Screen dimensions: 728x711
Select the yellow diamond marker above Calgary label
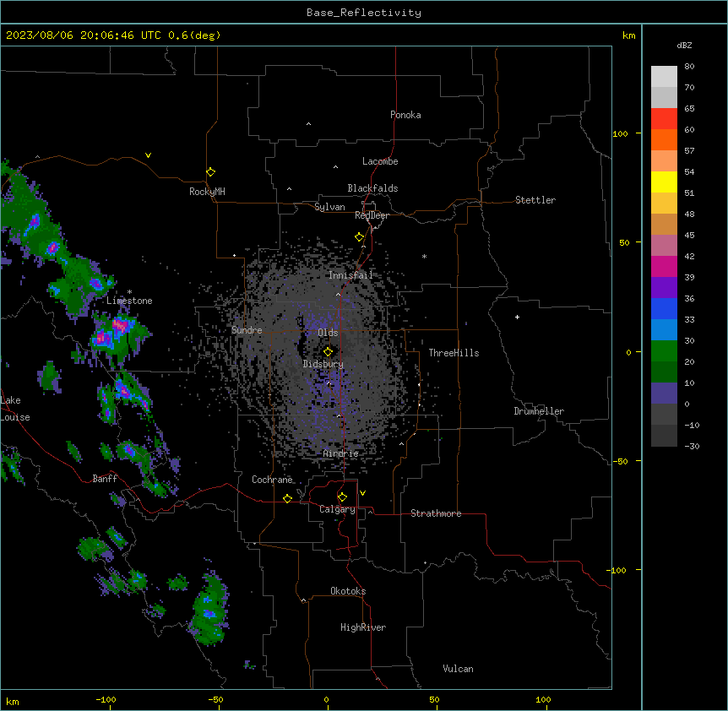click(x=342, y=497)
